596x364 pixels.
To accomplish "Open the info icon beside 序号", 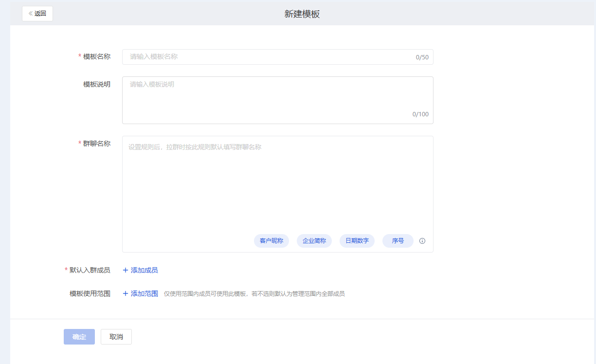I will [422, 241].
